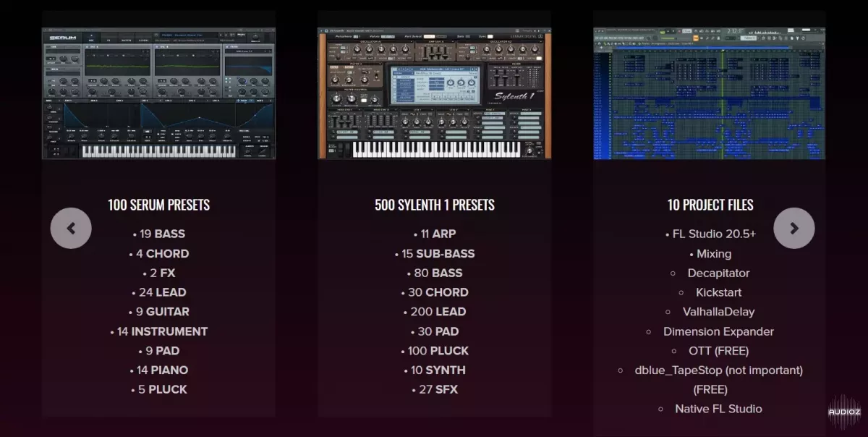
Task: Click the "OTT (FREE)" plugin name
Action: click(x=719, y=351)
